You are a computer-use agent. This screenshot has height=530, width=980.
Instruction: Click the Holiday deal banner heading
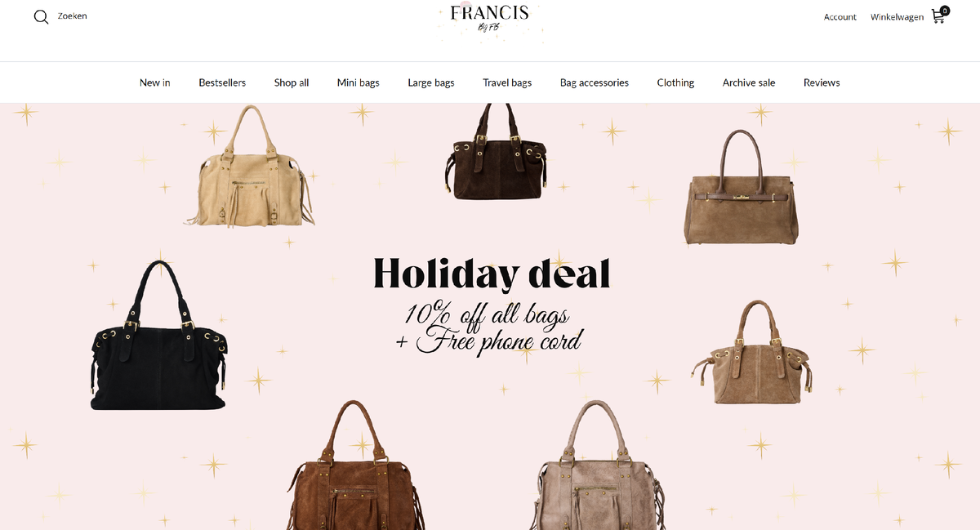[x=492, y=274]
